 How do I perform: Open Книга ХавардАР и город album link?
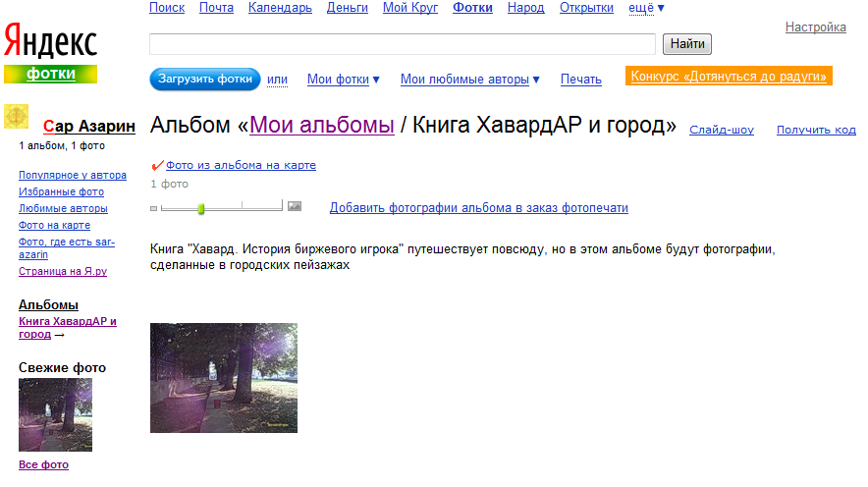[68, 328]
